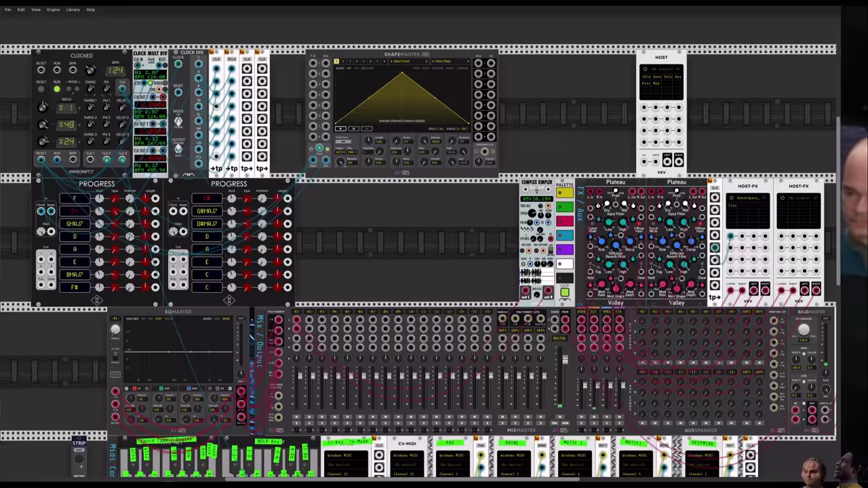The image size is (868, 488).
Task: Click the G#MAJ7 chord display in right Progress
Action: 207,211
